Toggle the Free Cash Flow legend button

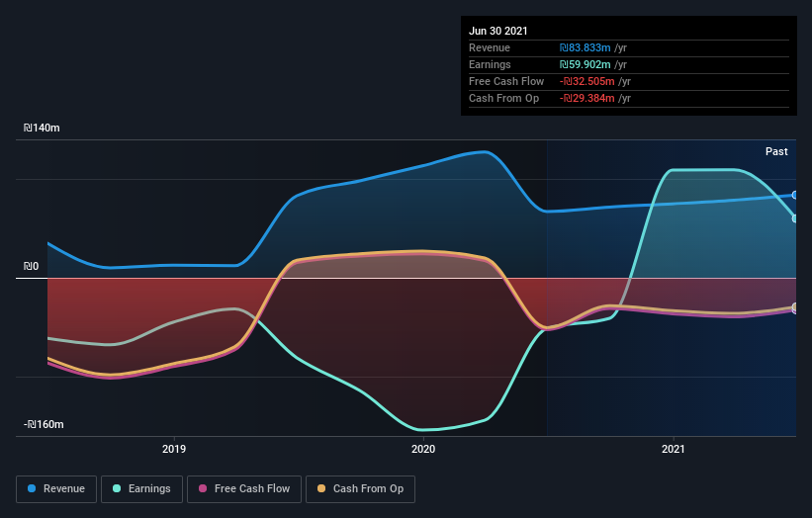coord(244,489)
